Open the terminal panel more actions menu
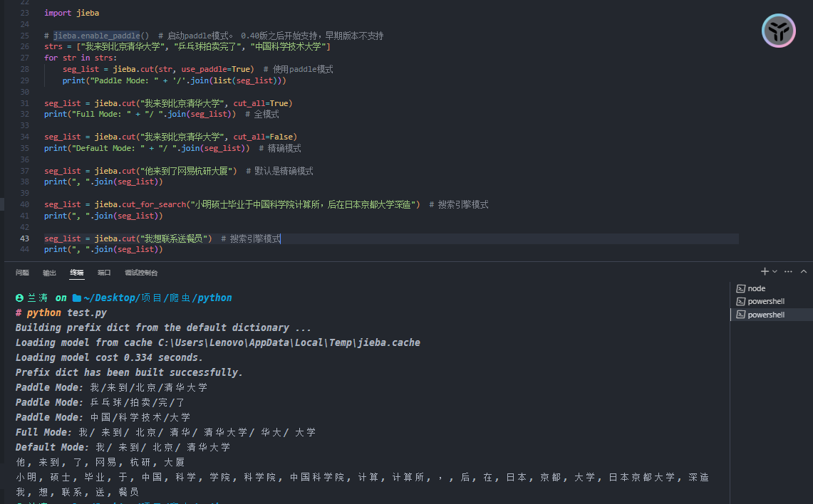The height and width of the screenshot is (504, 813). click(x=788, y=271)
